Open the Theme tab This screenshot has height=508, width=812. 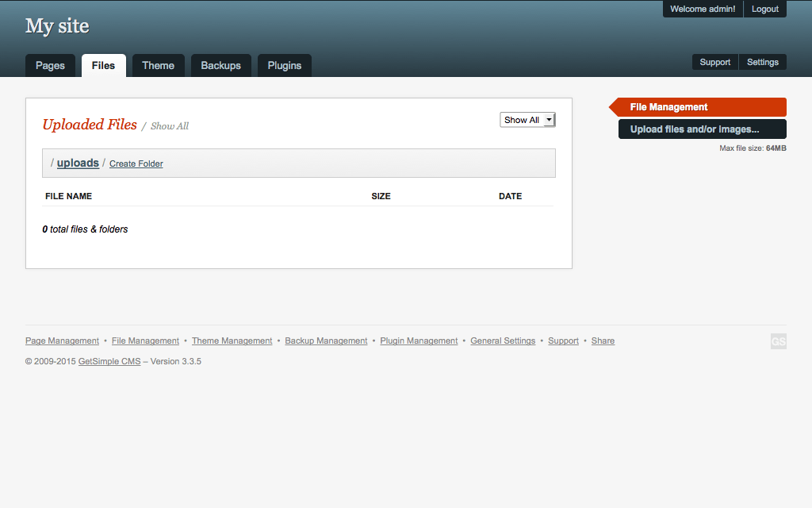(x=158, y=66)
